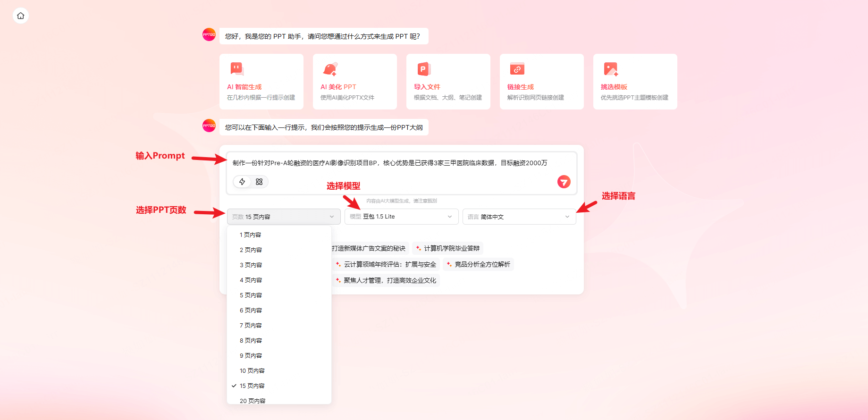868x420 pixels.
Task: Click the disclaimer 内容由AI大模型生成
Action: [402, 201]
